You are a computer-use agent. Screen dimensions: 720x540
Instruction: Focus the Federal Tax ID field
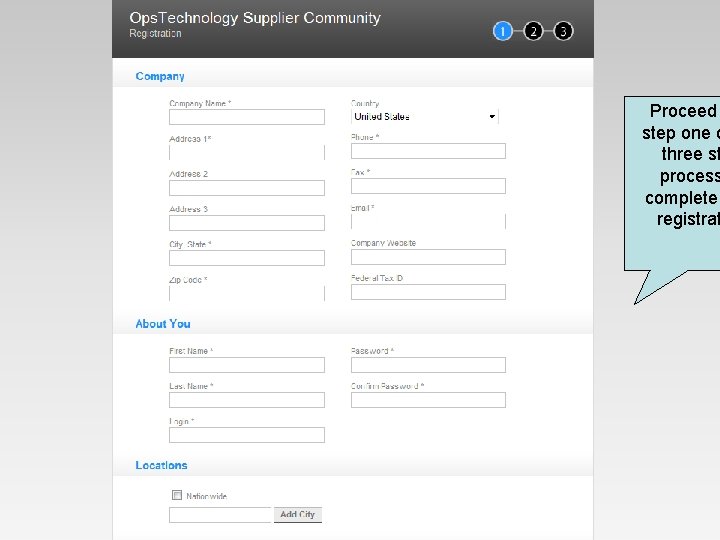click(x=428, y=292)
